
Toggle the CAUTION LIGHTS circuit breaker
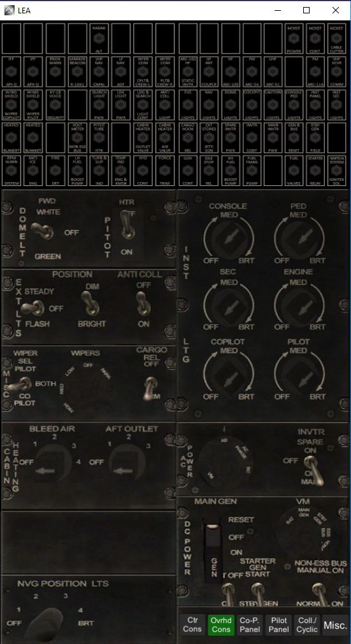coord(272,104)
